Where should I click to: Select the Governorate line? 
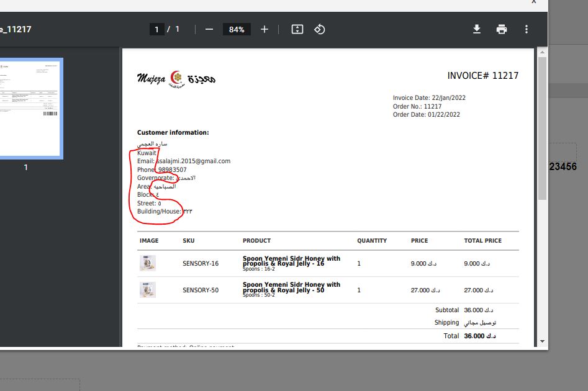coord(166,178)
